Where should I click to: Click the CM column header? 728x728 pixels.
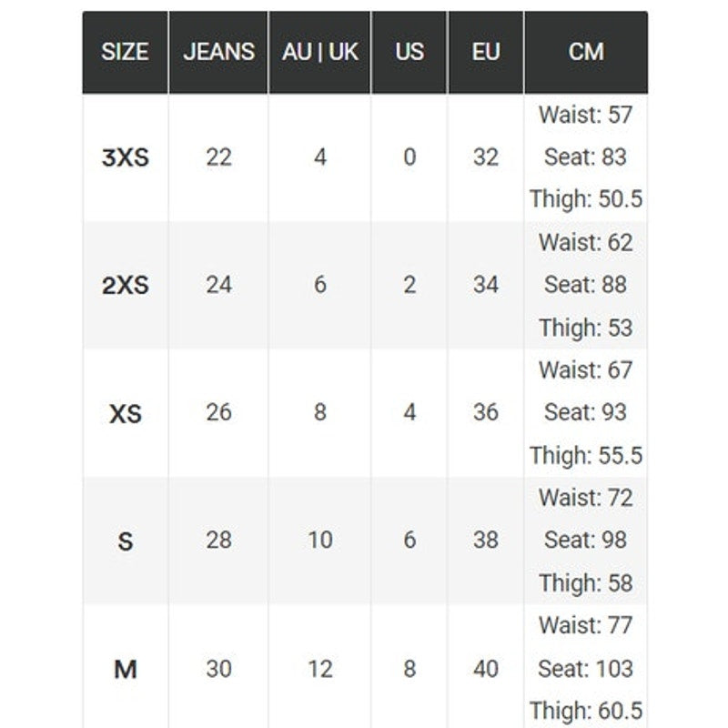click(586, 52)
